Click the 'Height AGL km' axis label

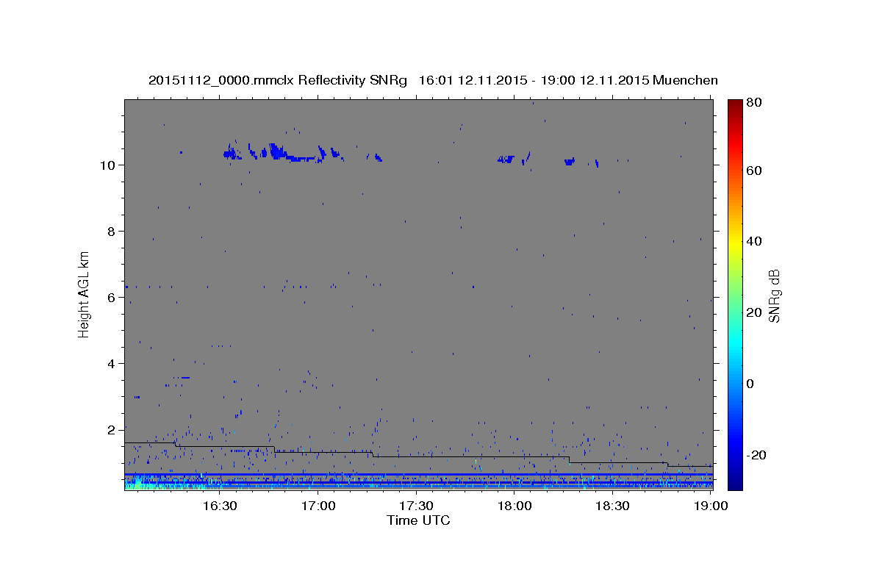tap(85, 294)
